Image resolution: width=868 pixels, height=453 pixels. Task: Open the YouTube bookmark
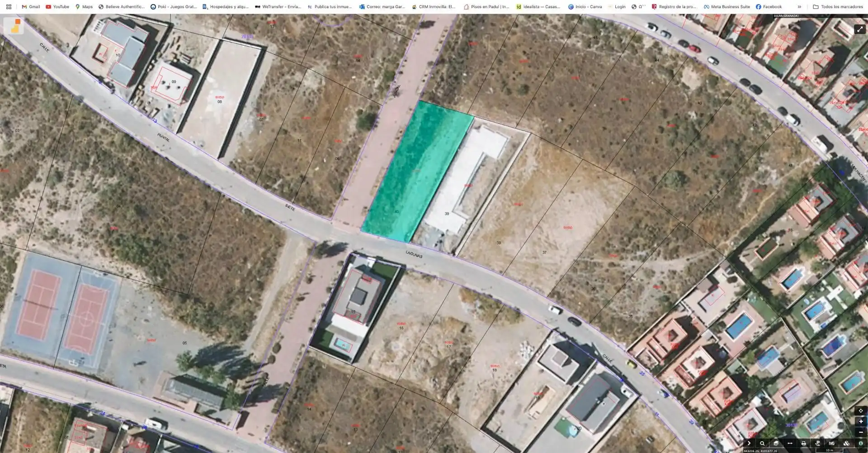point(57,7)
